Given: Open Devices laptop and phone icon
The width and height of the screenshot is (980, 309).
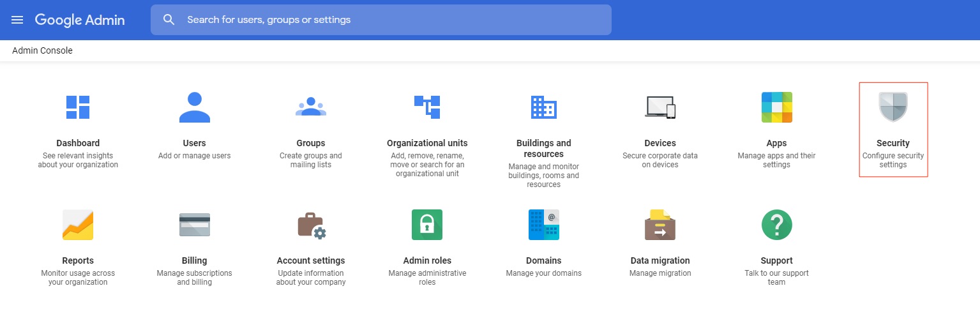Looking at the screenshot, I should 660,107.
